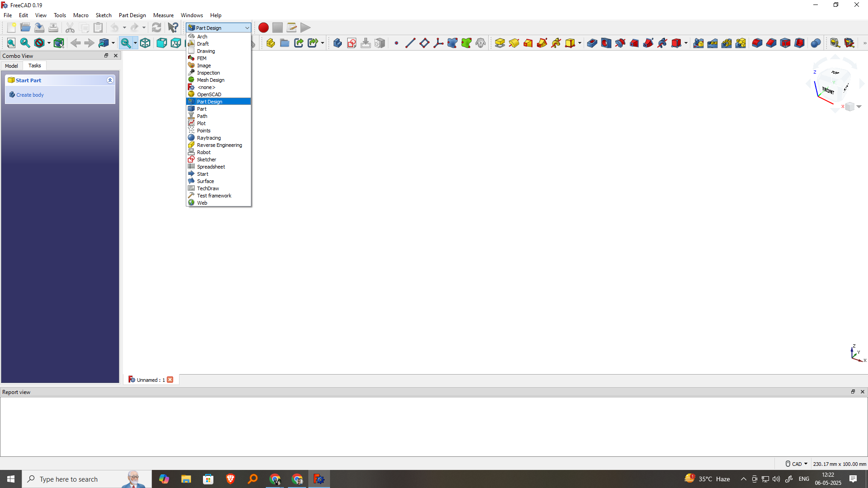Select the Hole tool

click(606, 43)
